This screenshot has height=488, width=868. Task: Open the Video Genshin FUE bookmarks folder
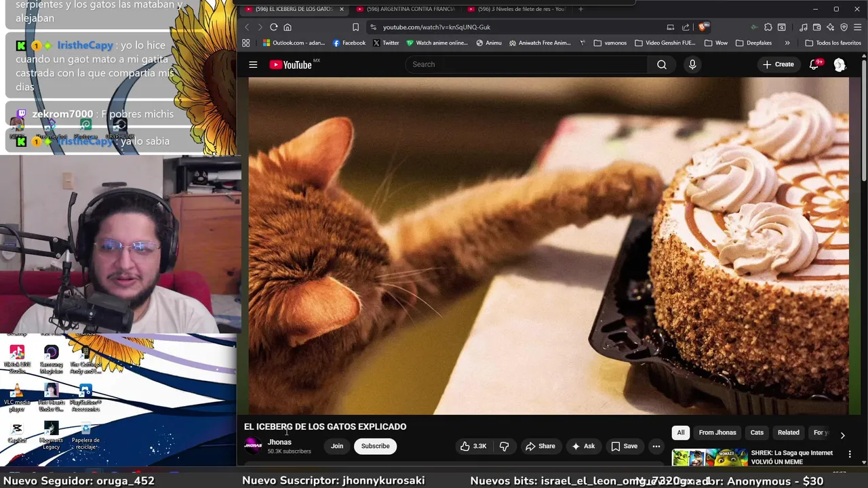tap(665, 43)
